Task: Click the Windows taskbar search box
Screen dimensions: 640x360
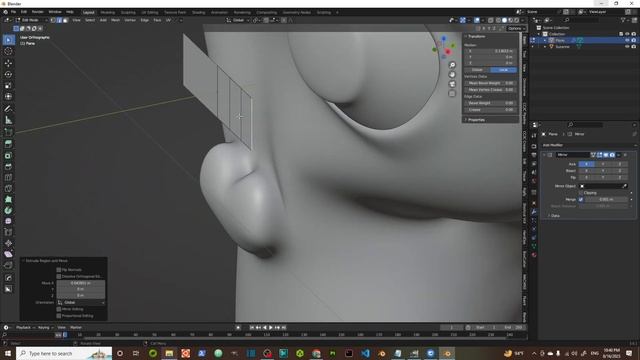Action: (64, 353)
